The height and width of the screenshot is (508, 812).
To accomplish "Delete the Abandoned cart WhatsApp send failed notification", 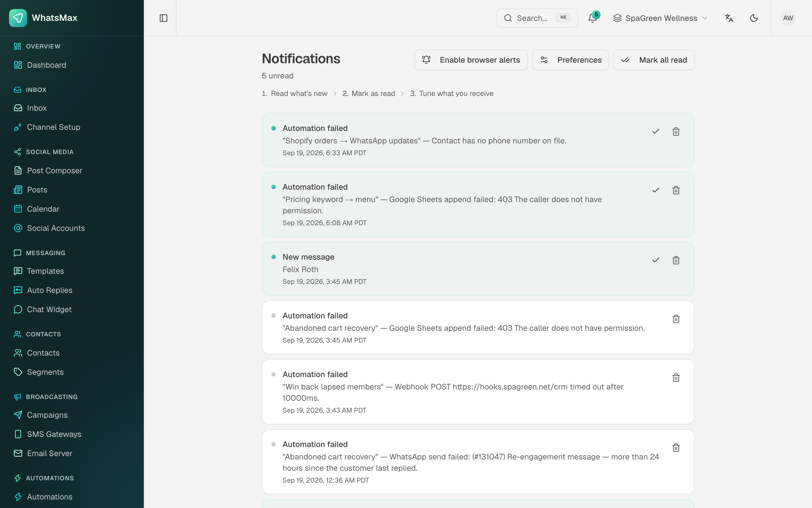I will 676,448.
